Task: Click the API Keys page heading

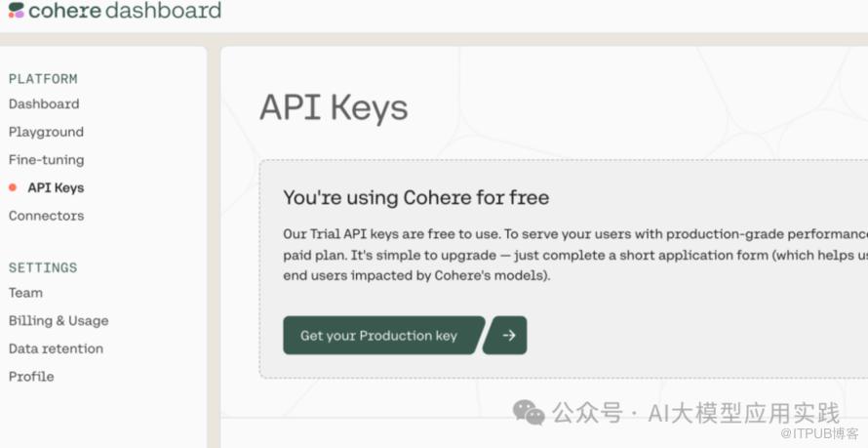Action: click(x=334, y=107)
